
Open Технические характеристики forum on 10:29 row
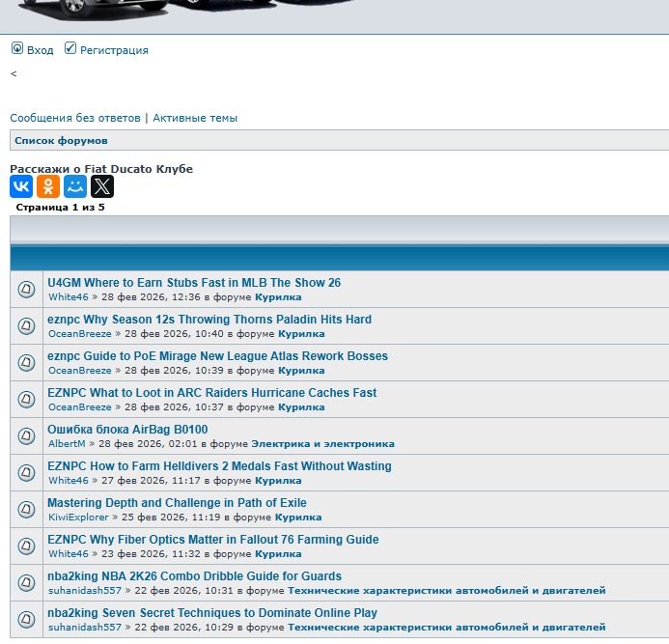point(447,628)
